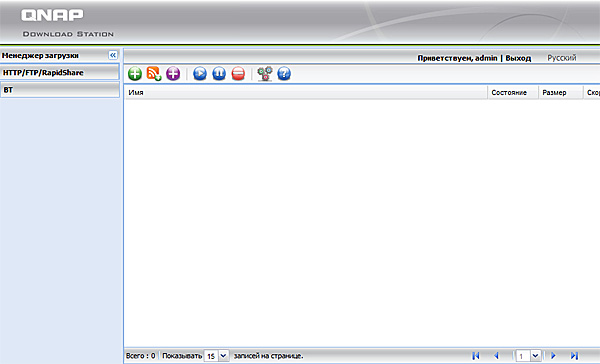Start downloads with the blue play icon

[200, 73]
